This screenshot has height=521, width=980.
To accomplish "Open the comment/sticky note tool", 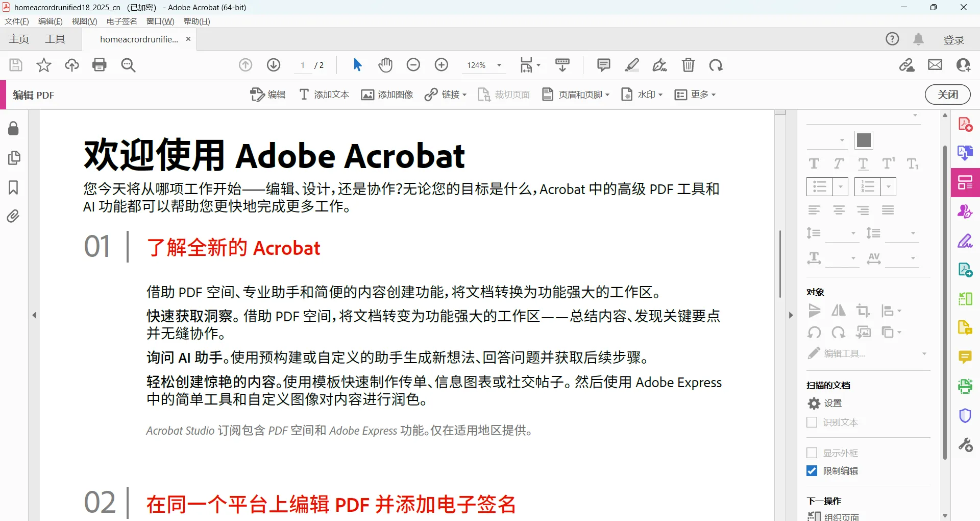I will [603, 65].
